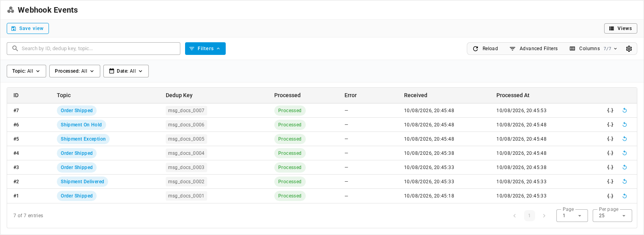
Task: Reprocess webhook event #5
Action: 625,139
